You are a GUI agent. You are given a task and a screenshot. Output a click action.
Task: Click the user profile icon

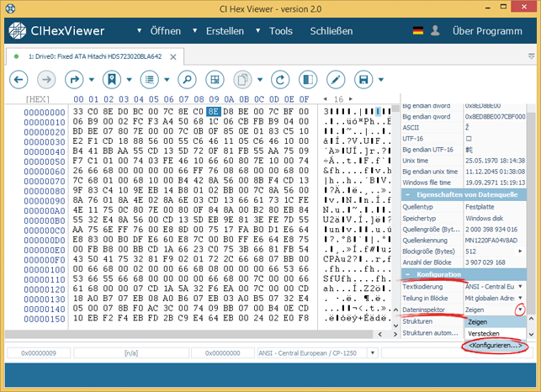435,31
